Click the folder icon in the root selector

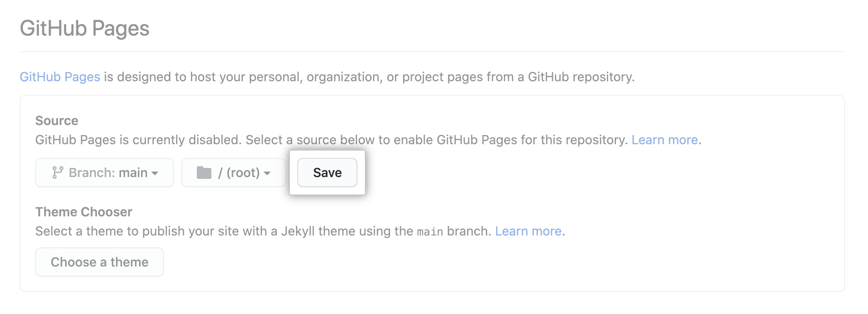click(204, 173)
